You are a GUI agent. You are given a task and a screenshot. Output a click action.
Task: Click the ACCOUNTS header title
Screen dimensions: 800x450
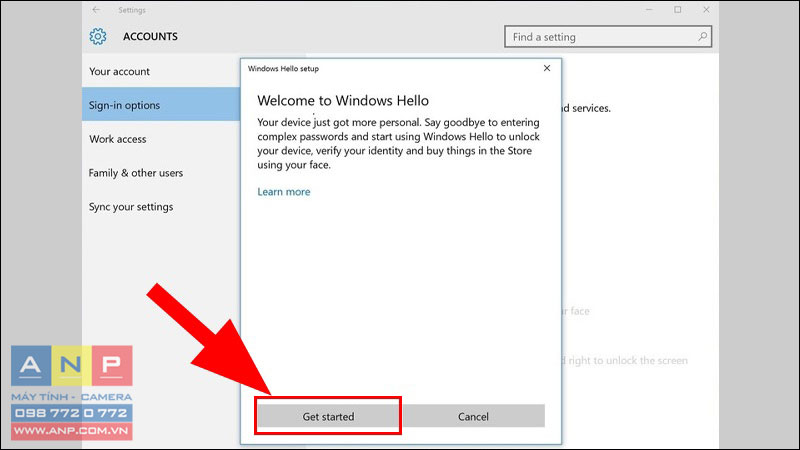(151, 37)
